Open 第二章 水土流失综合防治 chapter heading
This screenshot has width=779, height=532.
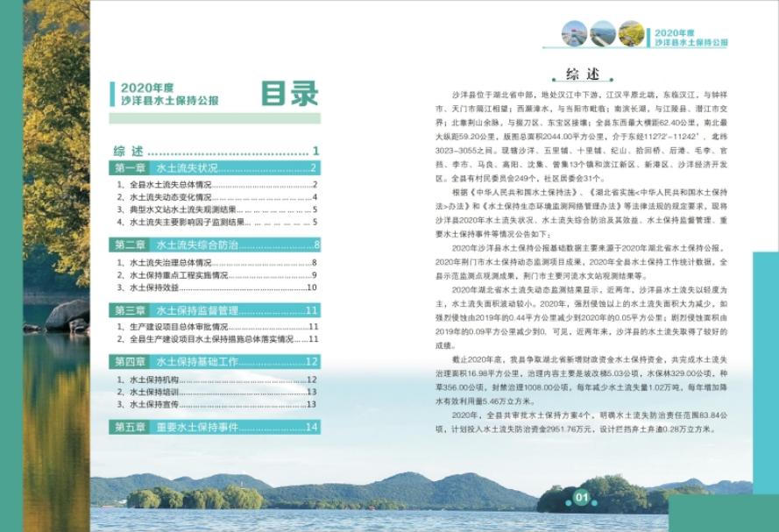point(215,245)
